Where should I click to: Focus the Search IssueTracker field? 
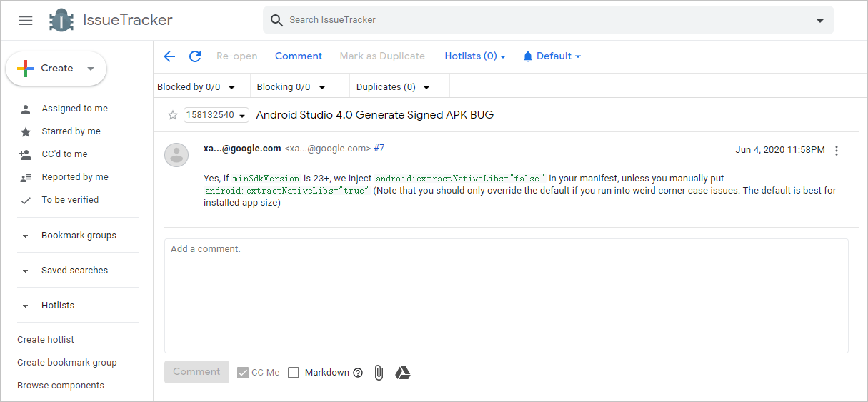coord(549,20)
